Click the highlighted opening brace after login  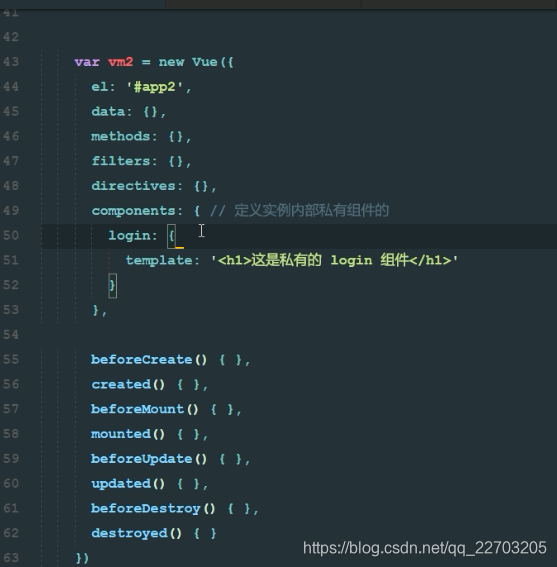click(x=171, y=236)
